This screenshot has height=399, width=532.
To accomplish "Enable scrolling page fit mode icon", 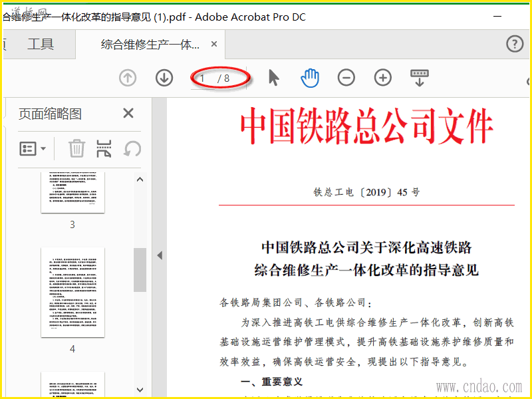I will (x=420, y=78).
